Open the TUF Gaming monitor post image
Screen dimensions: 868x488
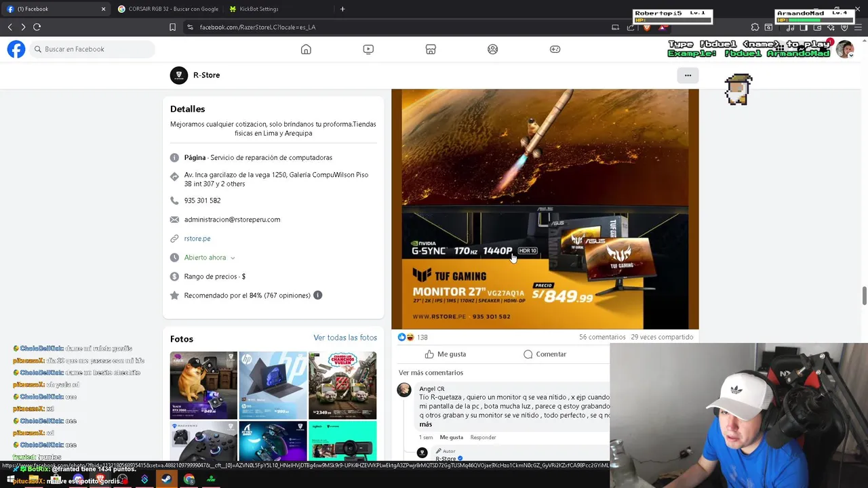[545, 209]
